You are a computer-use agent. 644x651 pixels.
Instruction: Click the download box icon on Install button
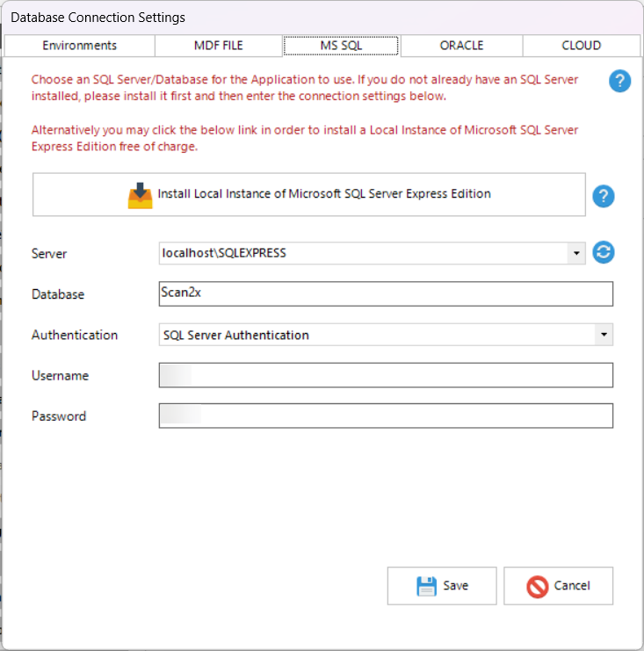pos(140,195)
